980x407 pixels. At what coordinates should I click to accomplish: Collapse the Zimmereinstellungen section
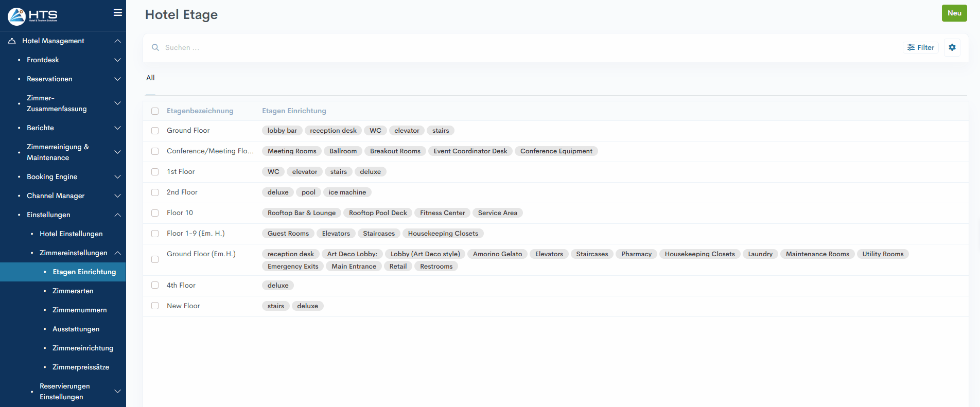pyautogui.click(x=117, y=253)
